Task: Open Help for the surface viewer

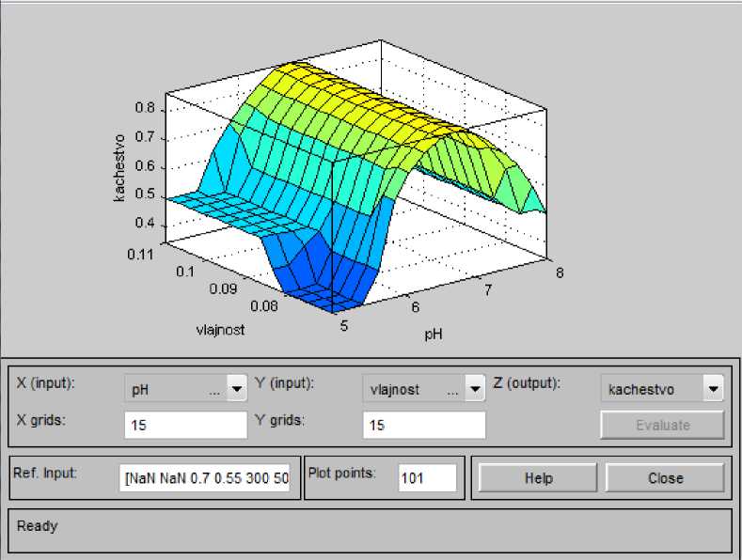Action: click(538, 477)
